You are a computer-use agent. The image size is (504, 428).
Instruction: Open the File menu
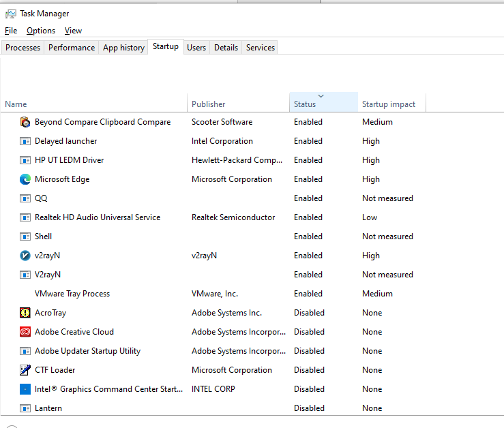11,31
